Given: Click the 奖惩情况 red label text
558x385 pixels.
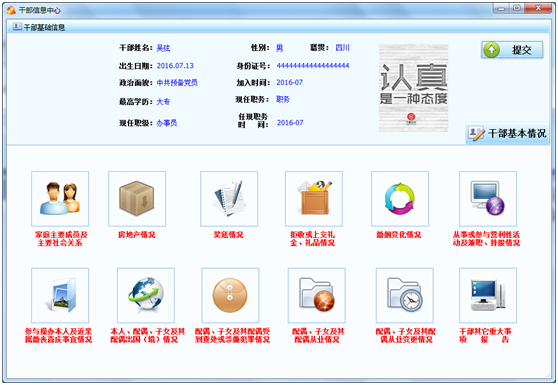Looking at the screenshot, I should point(228,235).
